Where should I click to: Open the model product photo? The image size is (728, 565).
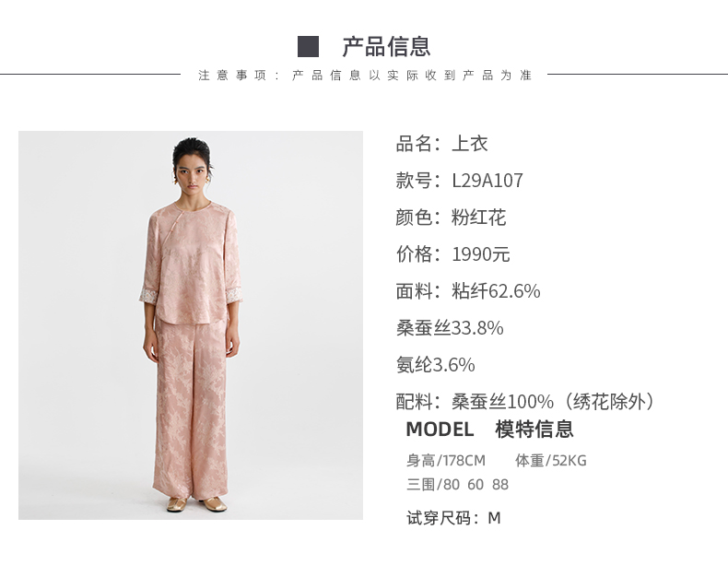[191, 325]
